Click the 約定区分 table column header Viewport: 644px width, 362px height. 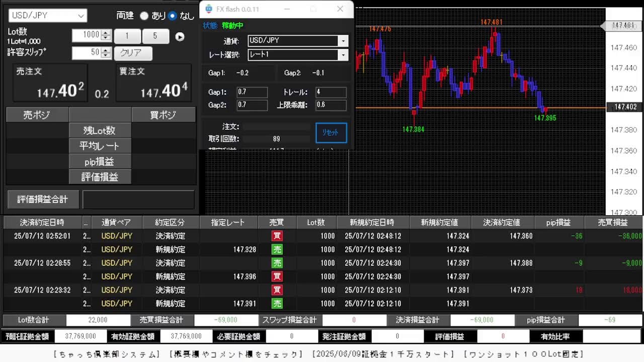(171, 222)
